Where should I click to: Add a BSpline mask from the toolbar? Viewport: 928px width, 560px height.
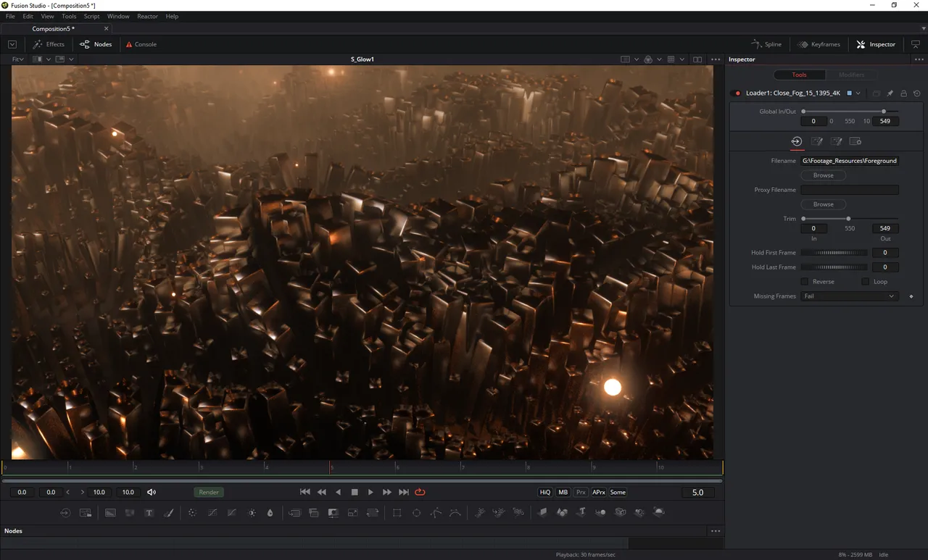pyautogui.click(x=455, y=512)
